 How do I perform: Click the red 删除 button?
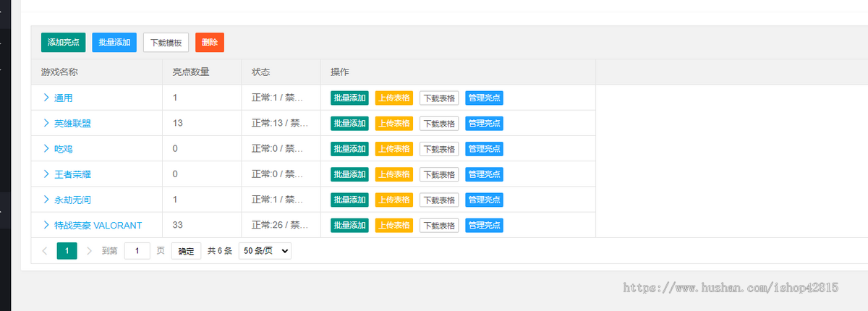(x=210, y=43)
